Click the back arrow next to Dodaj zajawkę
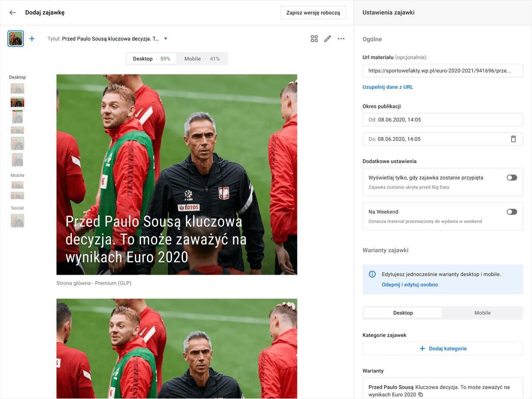This screenshot has height=399, width=532. coord(12,12)
